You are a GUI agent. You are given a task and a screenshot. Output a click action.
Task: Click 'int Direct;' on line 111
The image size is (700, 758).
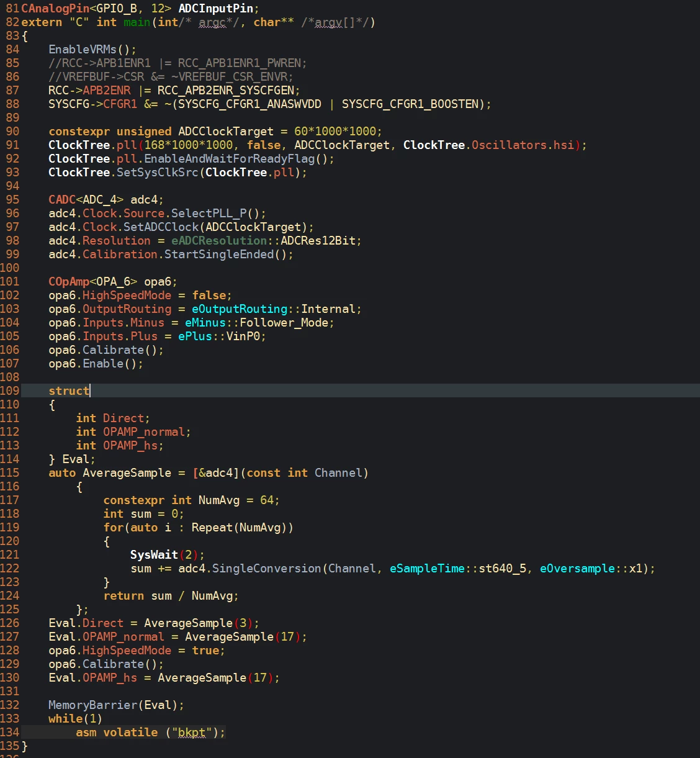[113, 418]
